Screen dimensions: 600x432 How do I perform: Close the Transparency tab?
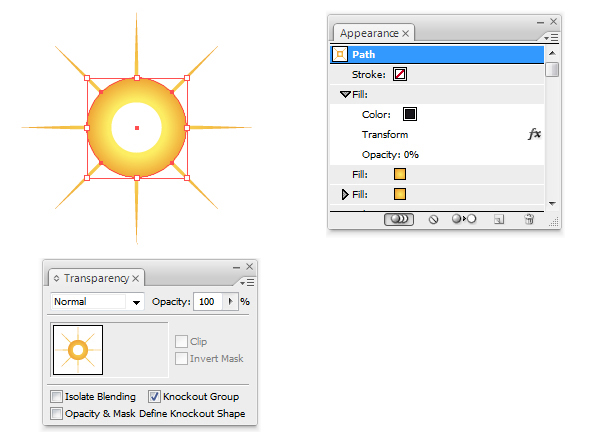pyautogui.click(x=135, y=279)
